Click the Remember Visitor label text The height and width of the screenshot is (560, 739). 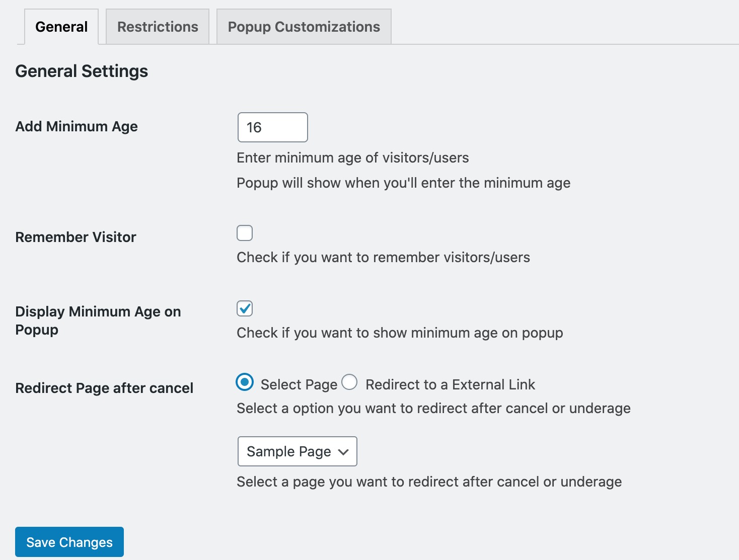(75, 237)
